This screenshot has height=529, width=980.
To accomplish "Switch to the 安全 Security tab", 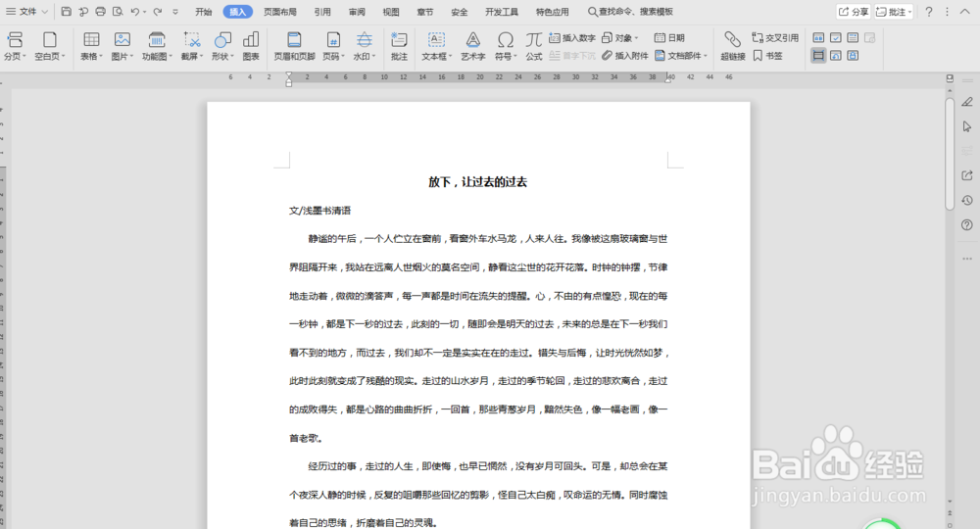I will coord(460,11).
